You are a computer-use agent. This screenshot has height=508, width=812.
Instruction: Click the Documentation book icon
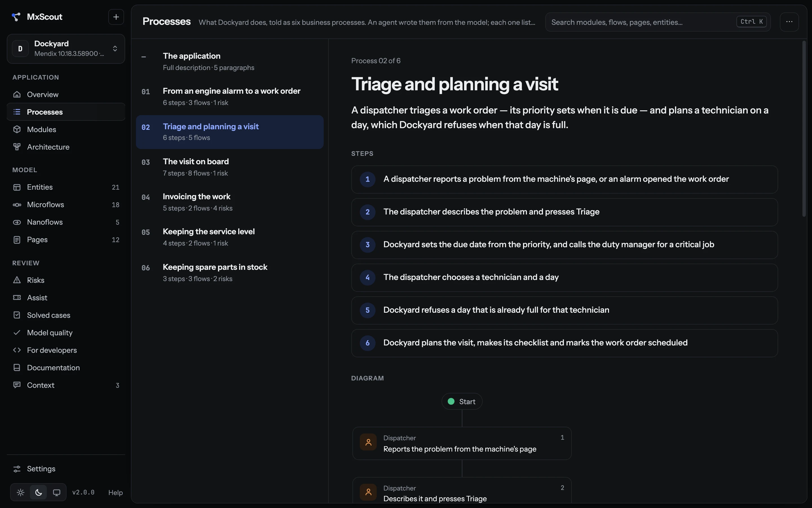(17, 367)
